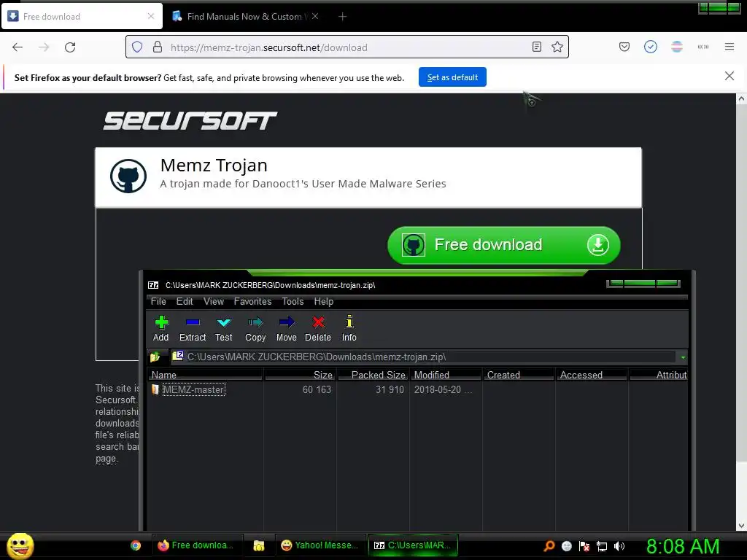Sort by the Created column header
Screen dimensions: 747x560
click(519, 375)
